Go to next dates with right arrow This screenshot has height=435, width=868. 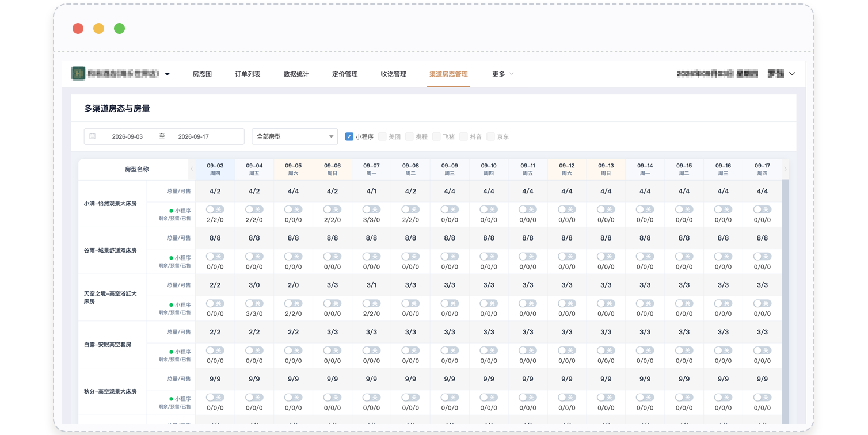tap(785, 169)
